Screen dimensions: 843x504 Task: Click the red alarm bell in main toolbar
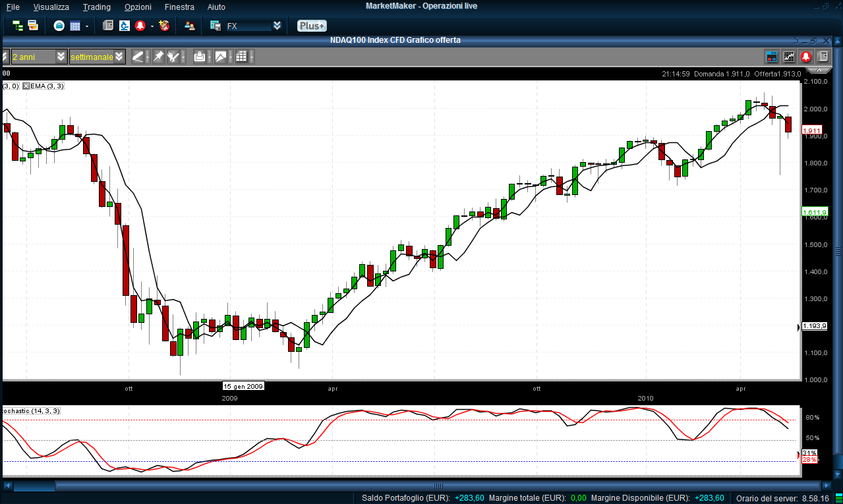[x=140, y=26]
